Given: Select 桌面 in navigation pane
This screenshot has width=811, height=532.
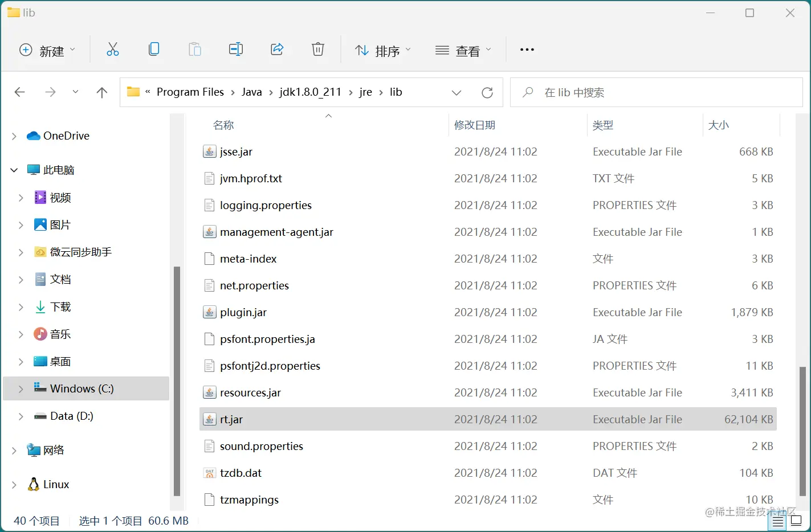Looking at the screenshot, I should point(60,362).
